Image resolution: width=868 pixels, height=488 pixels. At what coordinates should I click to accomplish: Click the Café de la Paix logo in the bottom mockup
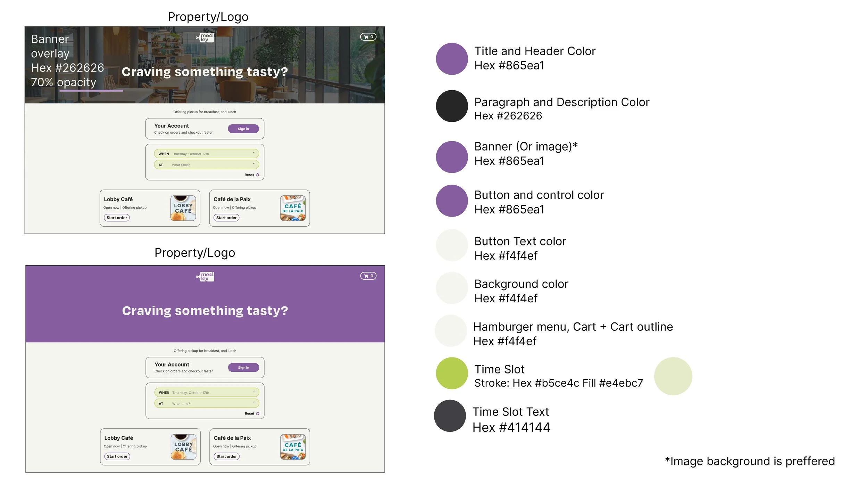point(293,447)
